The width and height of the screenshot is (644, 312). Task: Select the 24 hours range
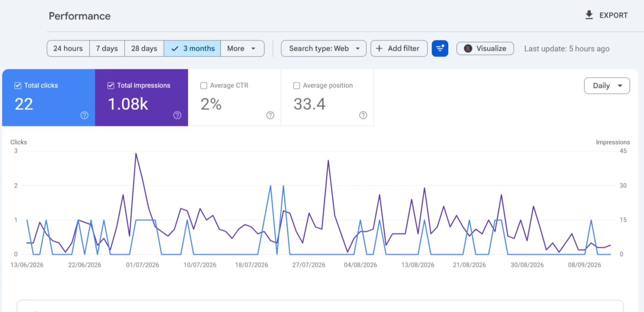[68, 48]
